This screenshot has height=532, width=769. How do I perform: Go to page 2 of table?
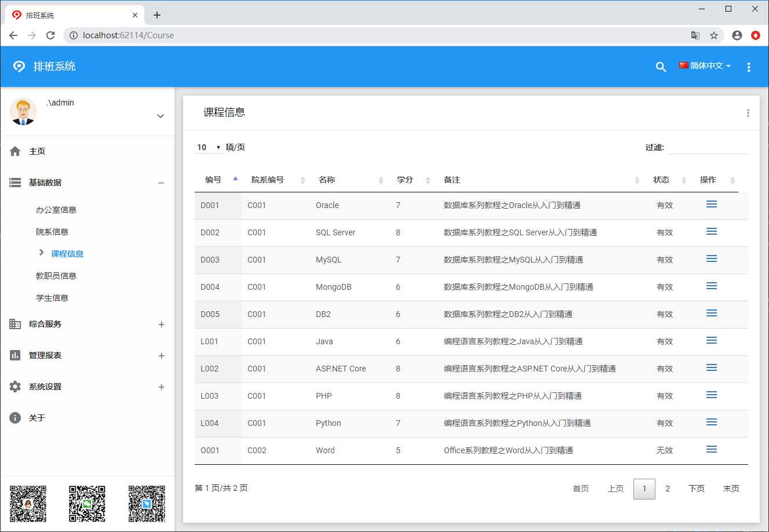point(668,489)
